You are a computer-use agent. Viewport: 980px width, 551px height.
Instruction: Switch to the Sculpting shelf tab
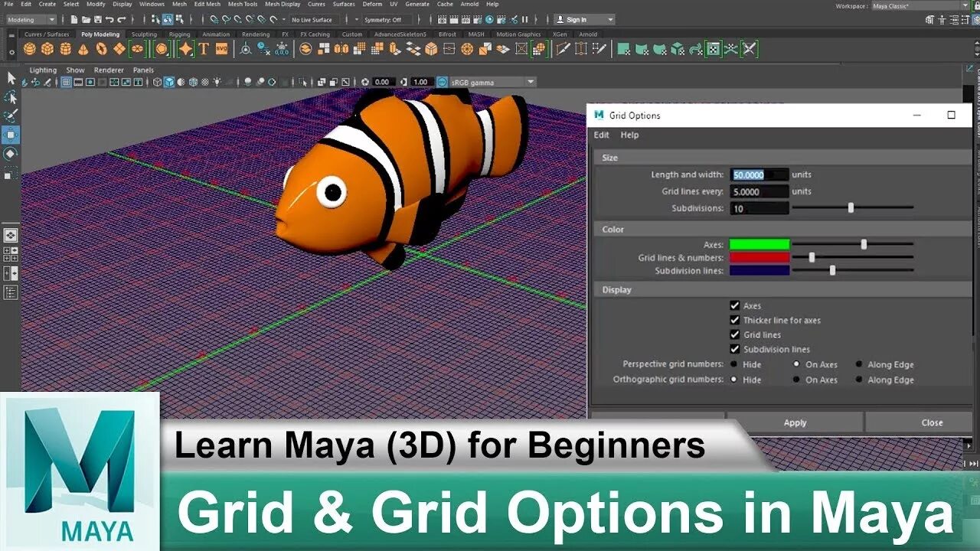pos(144,34)
